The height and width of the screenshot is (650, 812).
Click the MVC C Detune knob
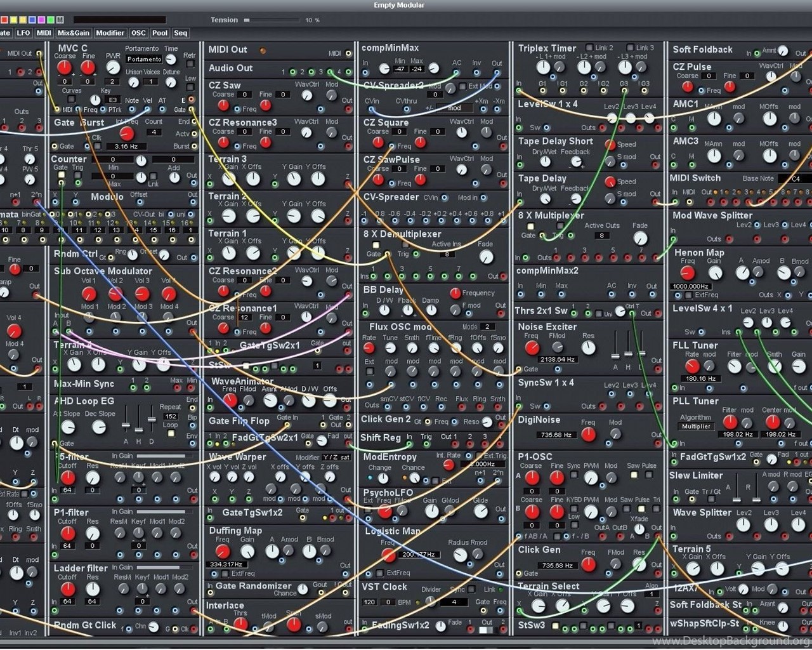pyautogui.click(x=171, y=83)
